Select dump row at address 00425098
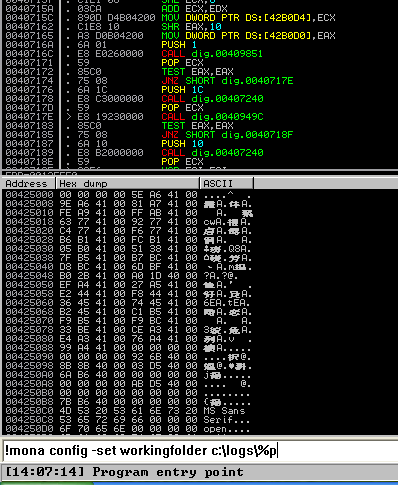Image resolution: width=398 pixels, height=485 pixels. [x=128, y=365]
